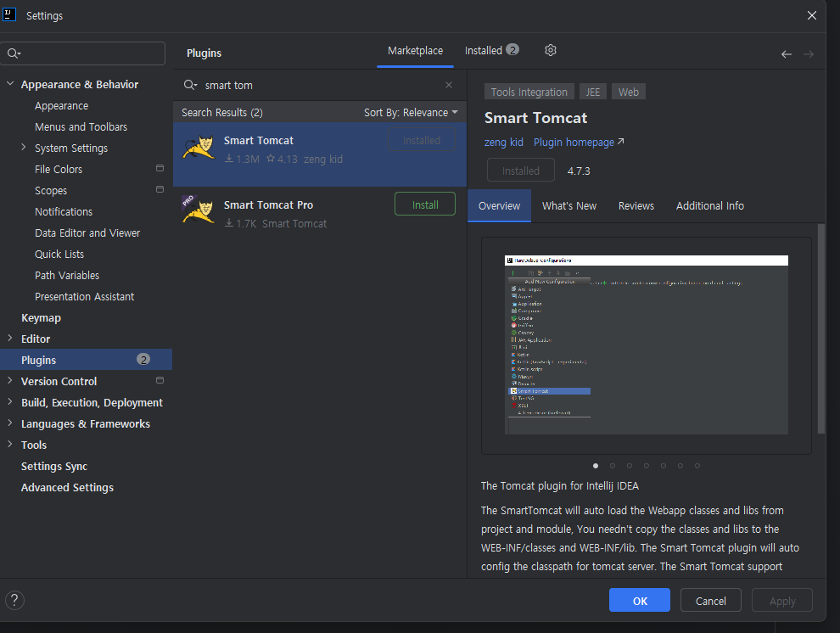Image resolution: width=840 pixels, height=633 pixels.
Task: Expand System Settings node
Action: [x=24, y=147]
